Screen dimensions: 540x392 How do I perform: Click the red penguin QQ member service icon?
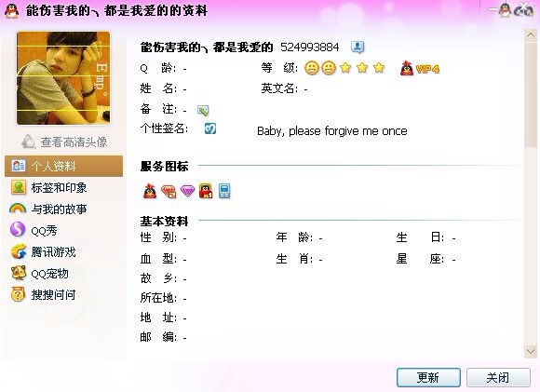coord(150,191)
